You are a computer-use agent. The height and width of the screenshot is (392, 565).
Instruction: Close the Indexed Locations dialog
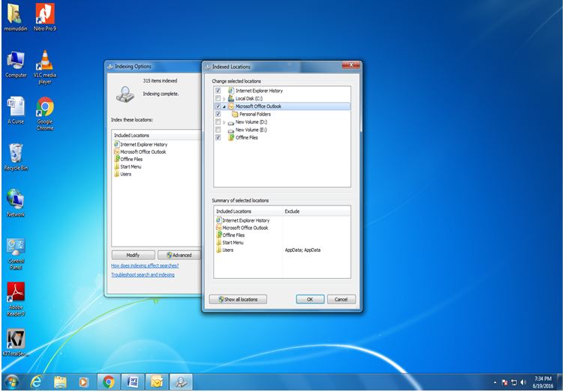coord(350,65)
